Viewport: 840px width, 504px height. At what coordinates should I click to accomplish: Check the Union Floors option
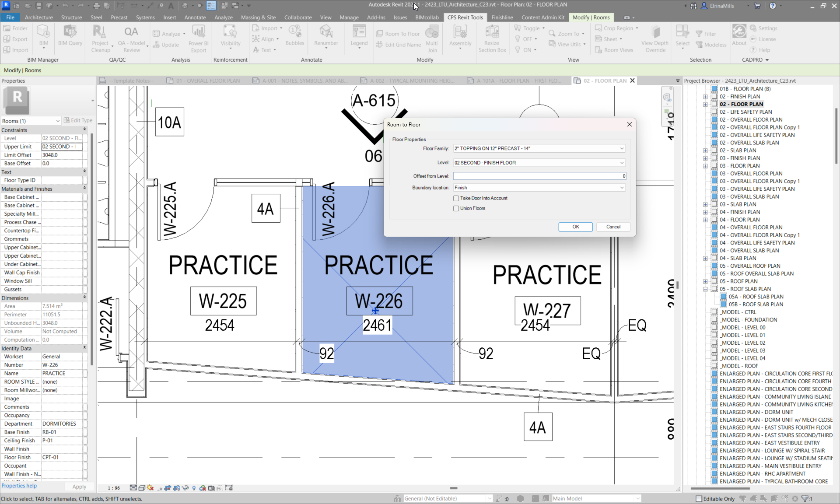[456, 208]
